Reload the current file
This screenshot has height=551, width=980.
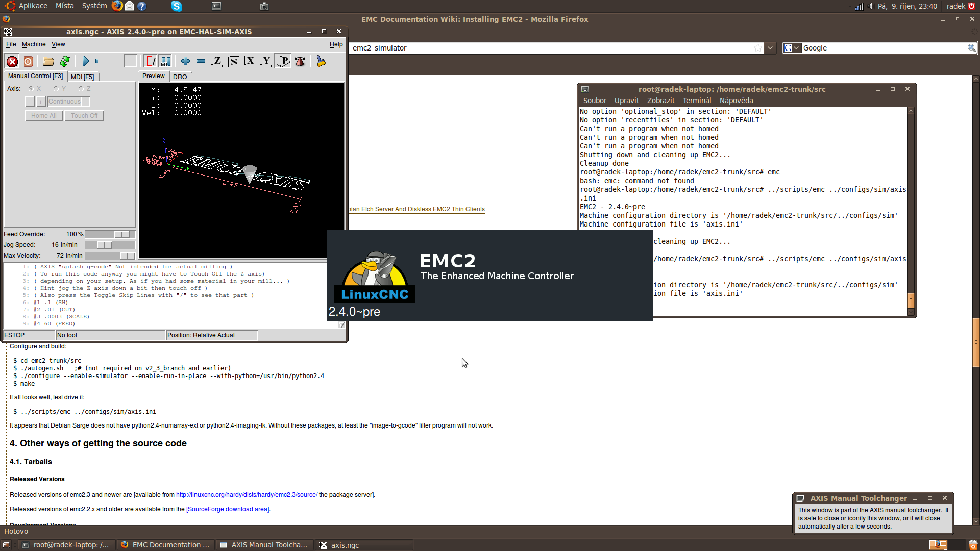(x=65, y=62)
